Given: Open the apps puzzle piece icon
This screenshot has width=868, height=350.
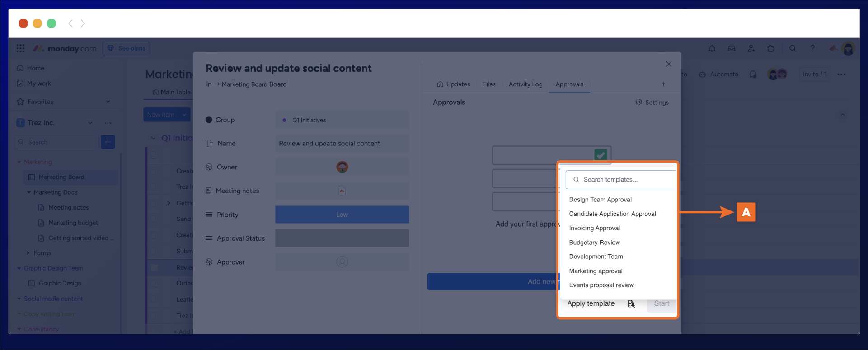Looking at the screenshot, I should click(x=771, y=48).
